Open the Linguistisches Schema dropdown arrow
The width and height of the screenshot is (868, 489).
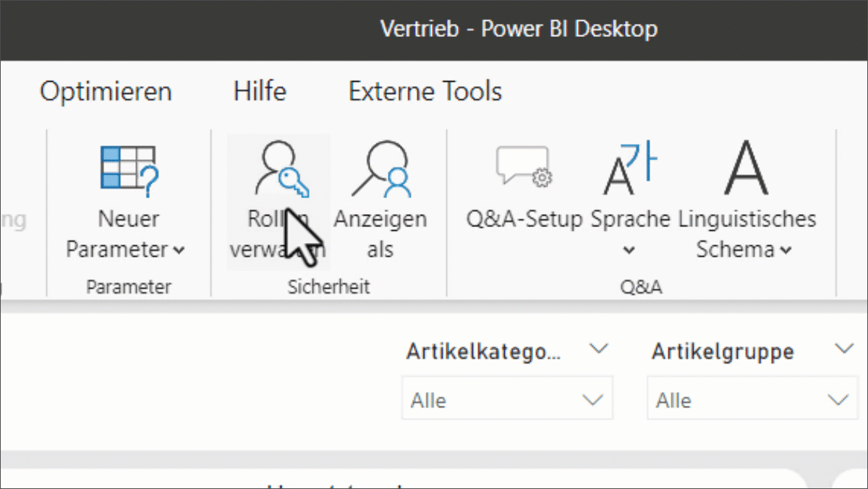tap(786, 251)
